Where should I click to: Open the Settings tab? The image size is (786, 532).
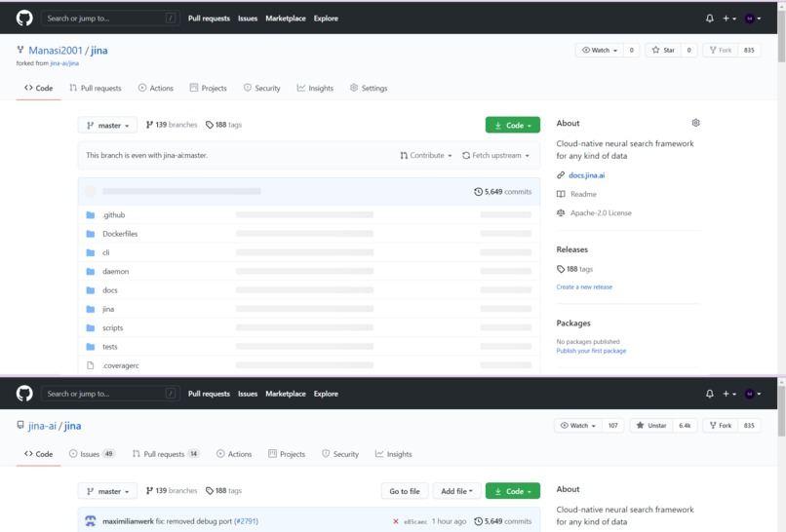coord(369,88)
